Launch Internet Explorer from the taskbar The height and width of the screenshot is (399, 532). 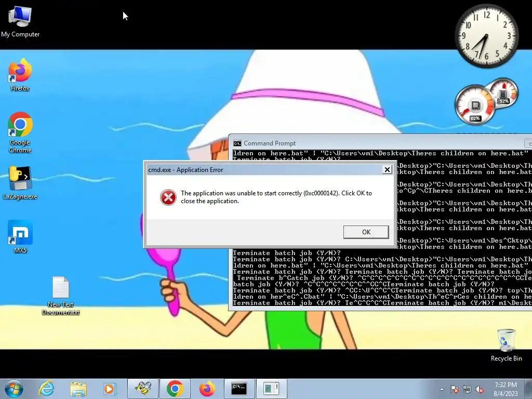pyautogui.click(x=46, y=389)
